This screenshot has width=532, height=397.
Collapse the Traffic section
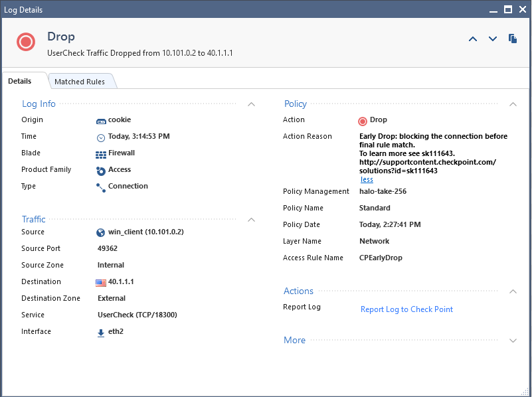251,219
